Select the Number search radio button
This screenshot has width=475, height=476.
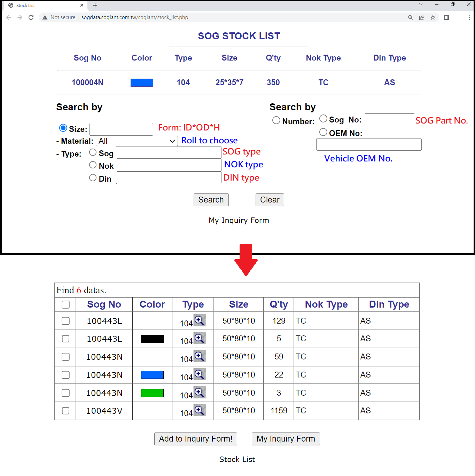click(x=276, y=120)
